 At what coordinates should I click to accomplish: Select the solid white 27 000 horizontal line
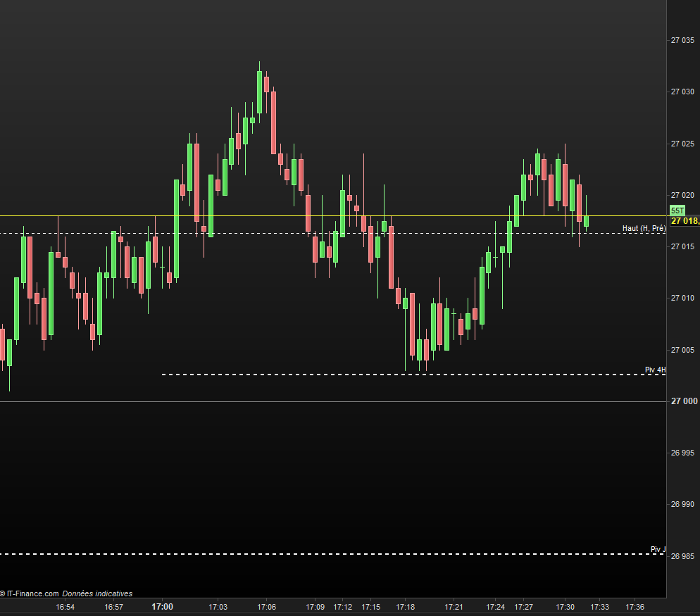pyautogui.click(x=333, y=402)
